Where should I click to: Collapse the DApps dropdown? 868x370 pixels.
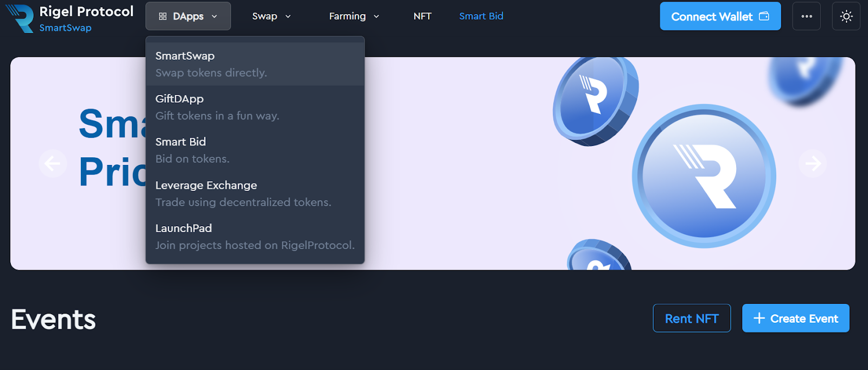pos(188,16)
